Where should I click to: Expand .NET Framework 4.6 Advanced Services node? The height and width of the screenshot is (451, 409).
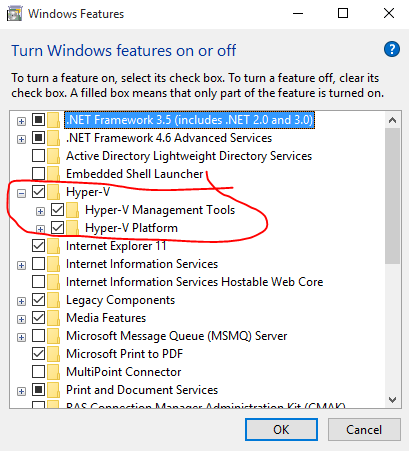coord(21,139)
